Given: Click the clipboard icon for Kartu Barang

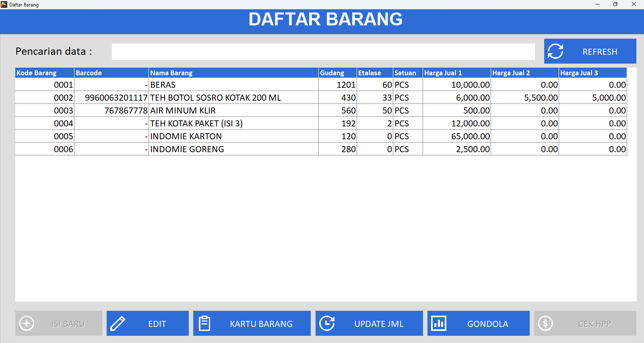Looking at the screenshot, I should pos(204,323).
